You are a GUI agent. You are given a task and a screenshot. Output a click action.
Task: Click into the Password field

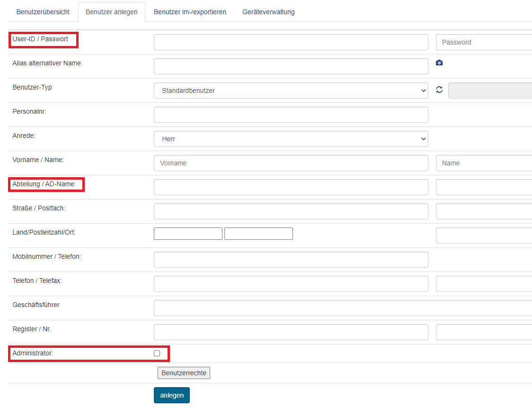pyautogui.click(x=484, y=42)
